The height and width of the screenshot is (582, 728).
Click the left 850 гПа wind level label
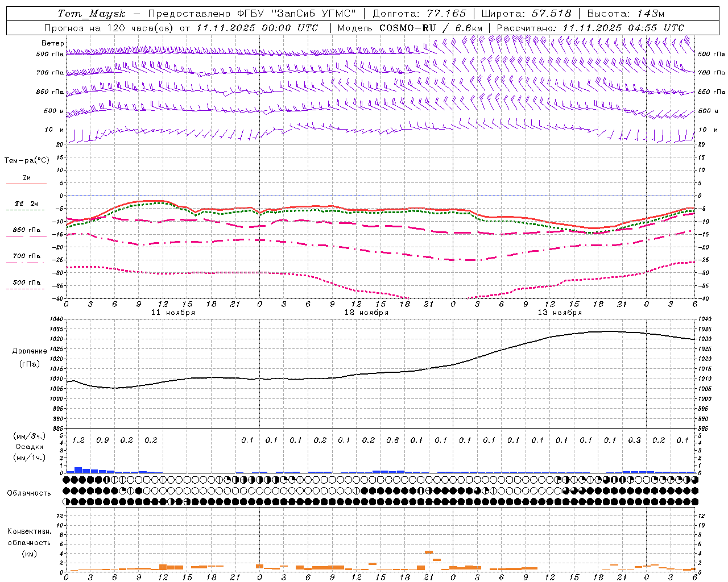50,92
